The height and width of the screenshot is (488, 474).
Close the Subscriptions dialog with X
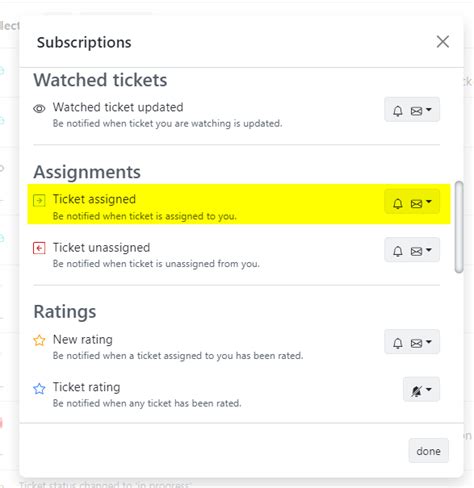pos(443,42)
